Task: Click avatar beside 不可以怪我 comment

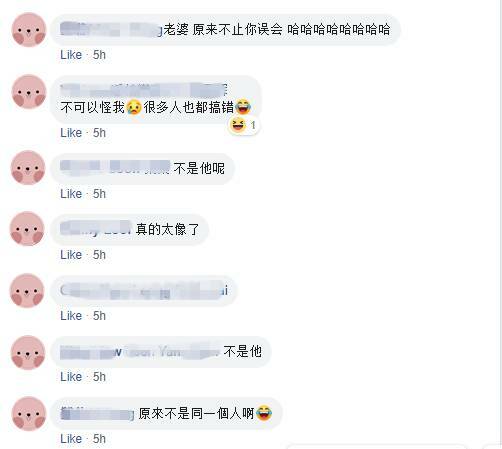Action: click(x=29, y=92)
